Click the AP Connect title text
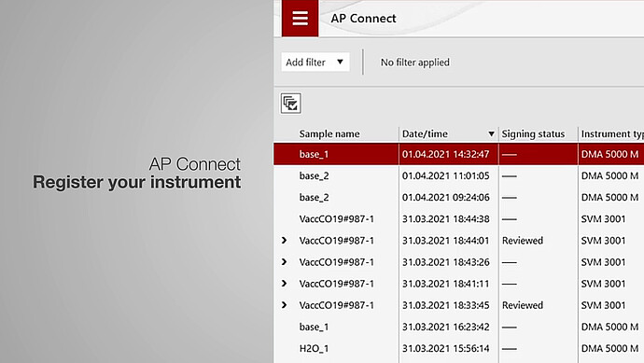 click(363, 19)
